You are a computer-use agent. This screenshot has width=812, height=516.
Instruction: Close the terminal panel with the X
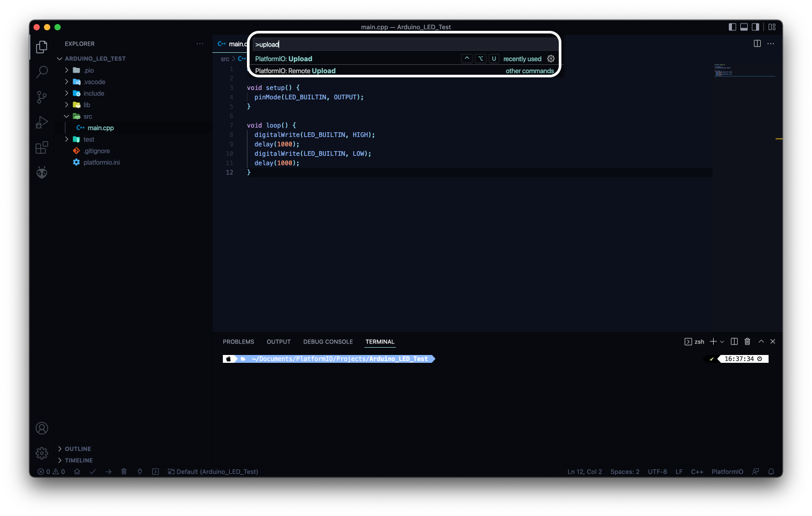tap(773, 341)
